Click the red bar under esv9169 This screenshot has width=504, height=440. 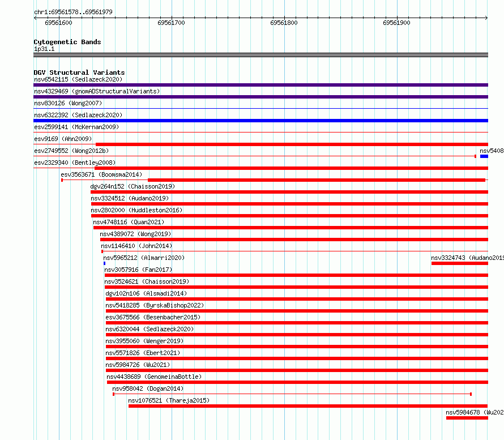(292, 144)
